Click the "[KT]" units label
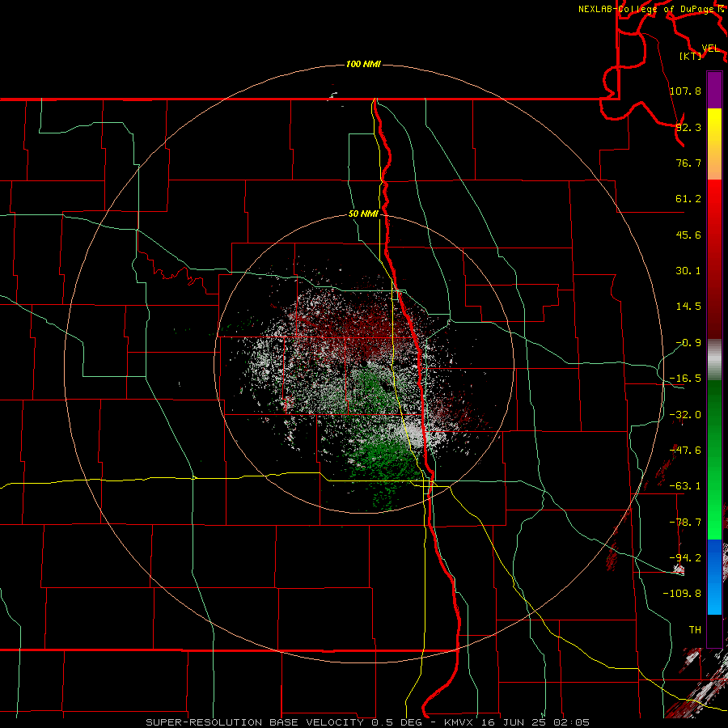This screenshot has width=728, height=728. (x=690, y=56)
